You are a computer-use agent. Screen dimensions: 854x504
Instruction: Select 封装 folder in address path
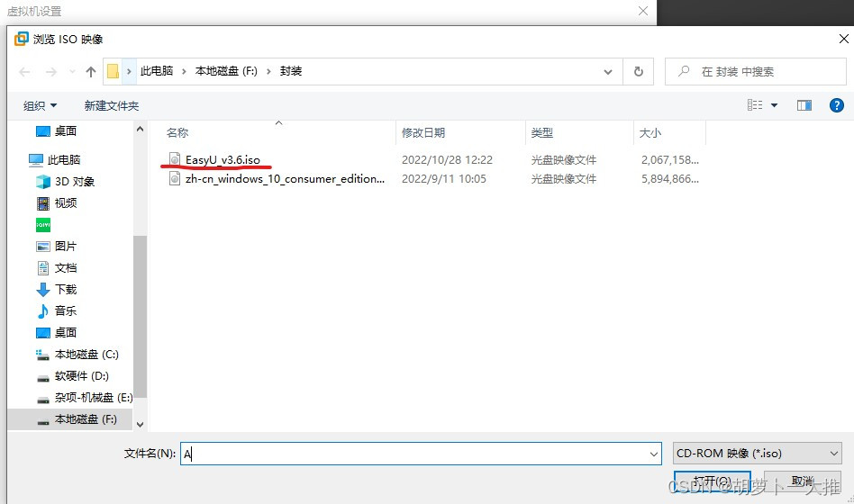[x=291, y=71]
